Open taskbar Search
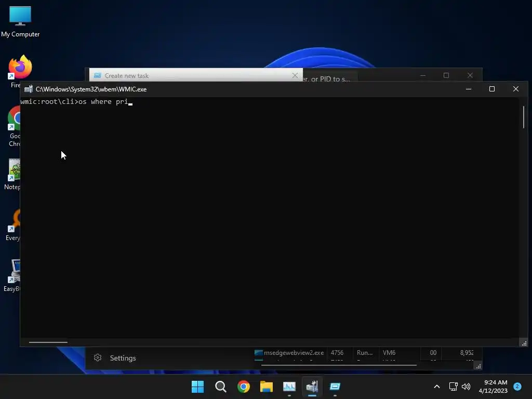Image resolution: width=532 pixels, height=399 pixels. click(220, 387)
